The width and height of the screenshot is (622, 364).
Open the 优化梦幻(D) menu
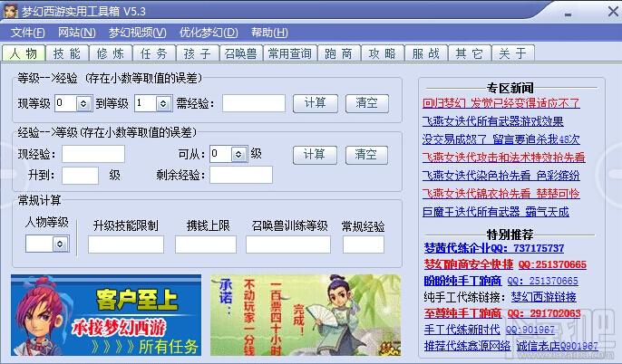point(209,33)
